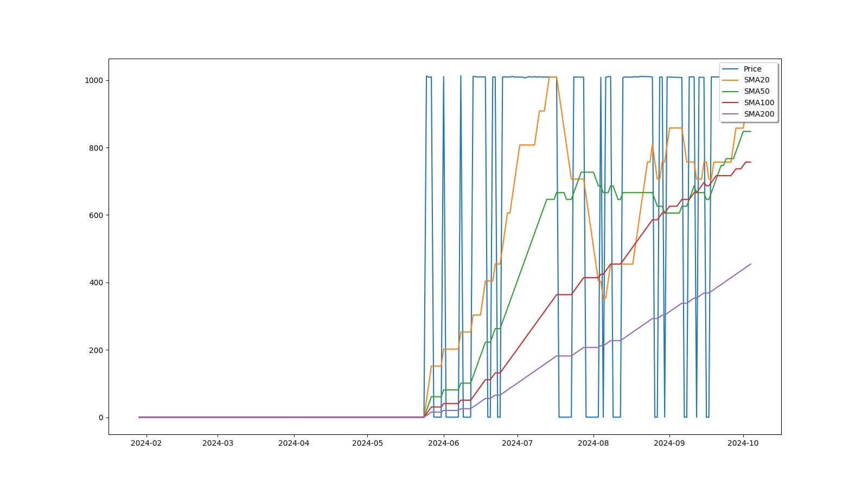Click the 2024-07 x-axis label
Image resolution: width=868 pixels, height=488 pixels.
coord(518,443)
